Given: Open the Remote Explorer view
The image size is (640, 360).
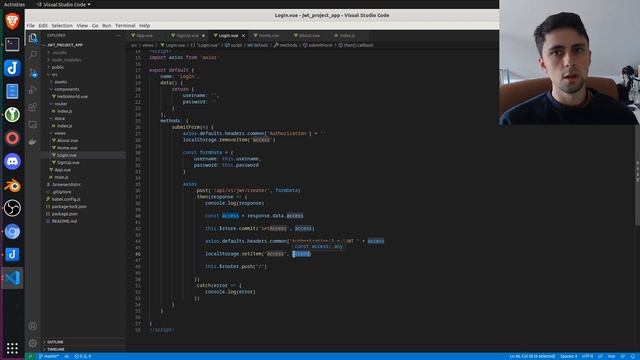Looking at the screenshot, I should [33, 124].
